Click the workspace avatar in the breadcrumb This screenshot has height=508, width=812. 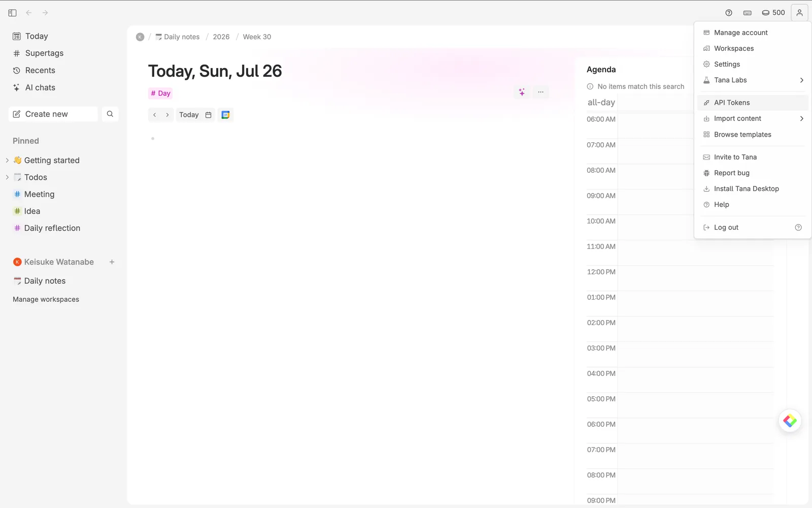pos(140,37)
